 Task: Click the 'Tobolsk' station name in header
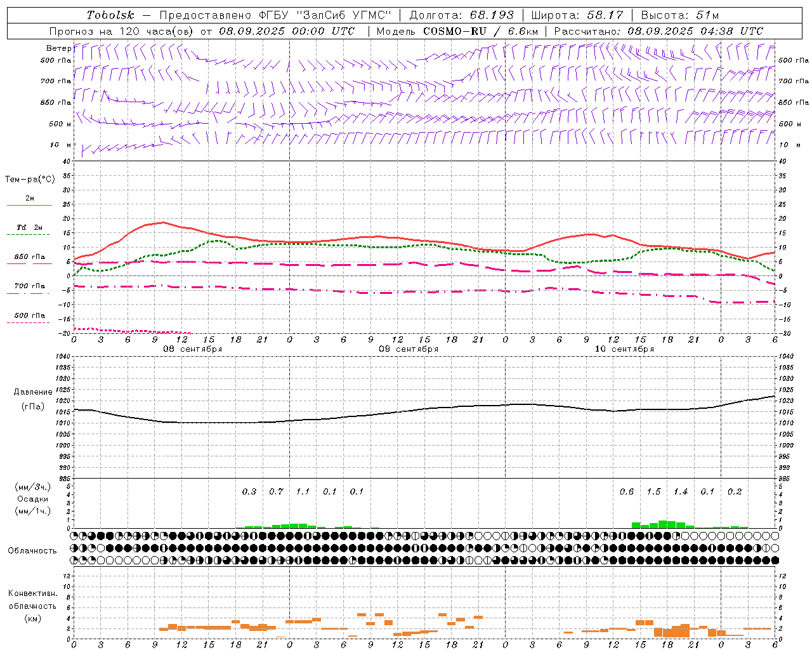(x=111, y=15)
